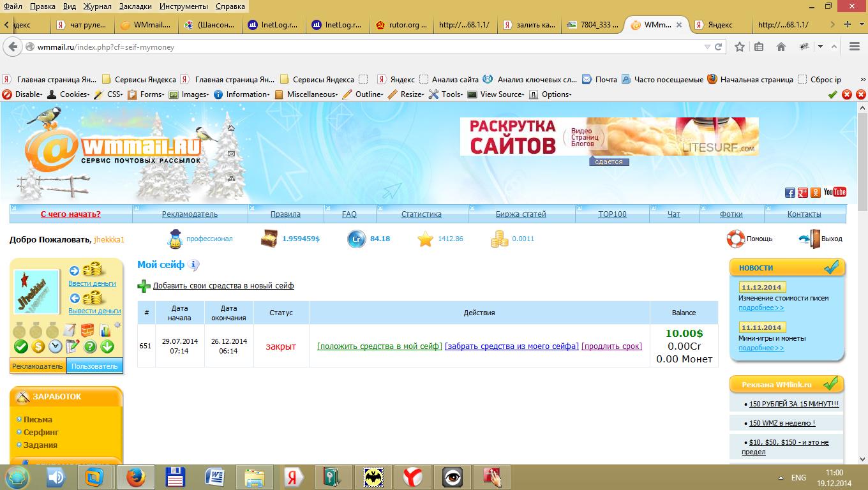Open the Журнал menu
Image resolution: width=868 pixels, height=490 pixels.
tap(98, 6)
